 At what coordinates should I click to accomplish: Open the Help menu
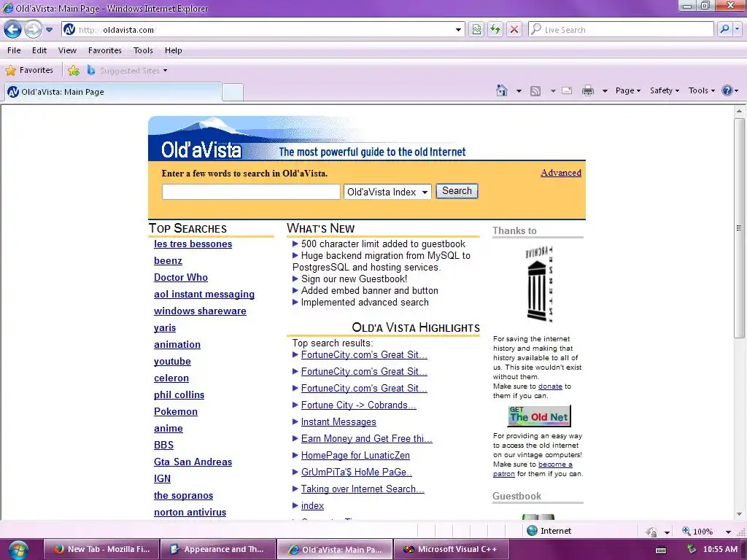[174, 50]
